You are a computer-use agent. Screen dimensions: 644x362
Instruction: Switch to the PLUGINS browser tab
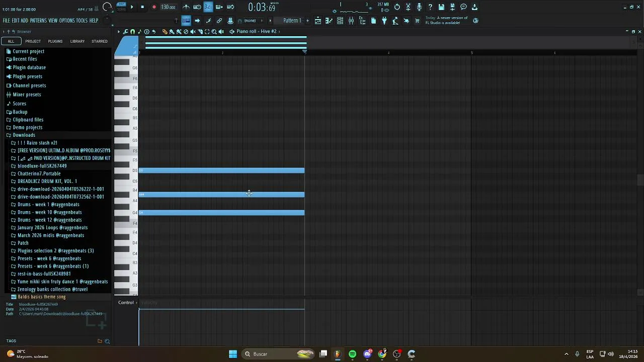[x=55, y=41]
